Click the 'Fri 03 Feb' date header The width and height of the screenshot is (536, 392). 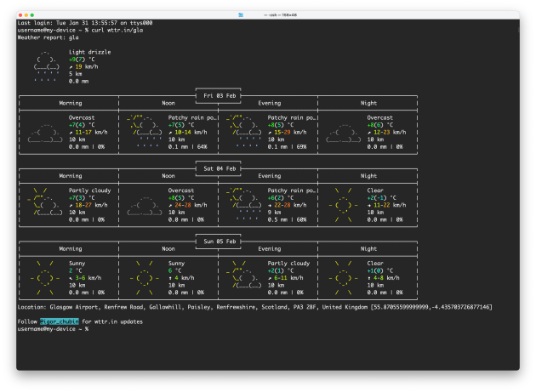tap(220, 96)
